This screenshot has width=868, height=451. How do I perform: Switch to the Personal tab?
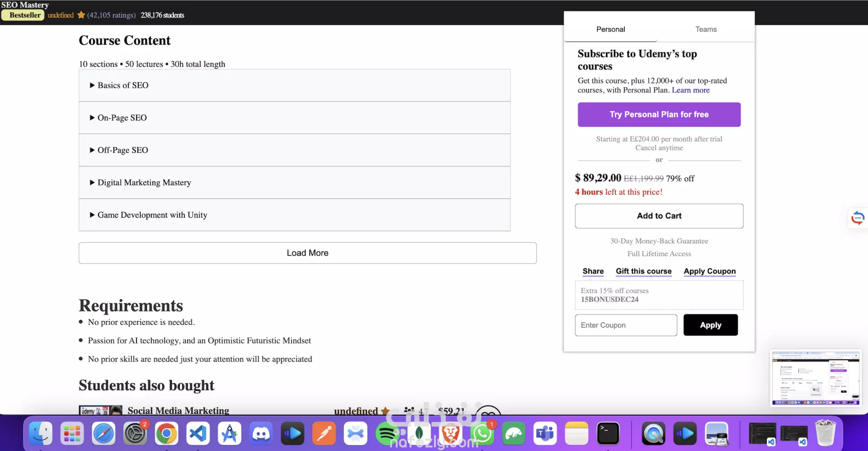click(611, 29)
